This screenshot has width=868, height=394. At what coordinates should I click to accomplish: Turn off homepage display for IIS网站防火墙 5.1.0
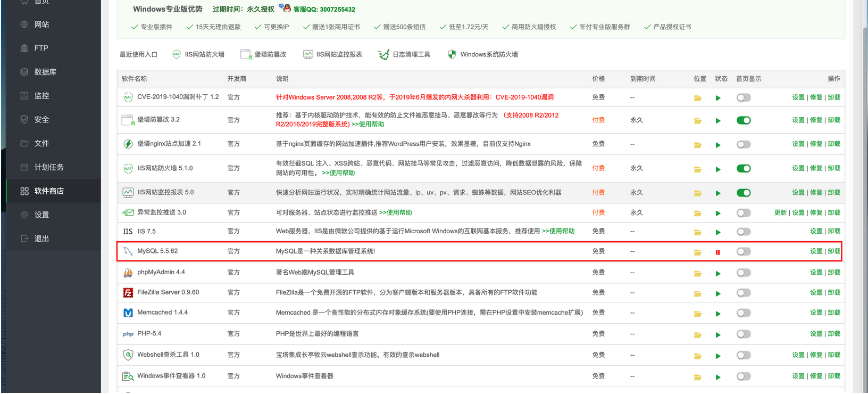click(x=744, y=169)
